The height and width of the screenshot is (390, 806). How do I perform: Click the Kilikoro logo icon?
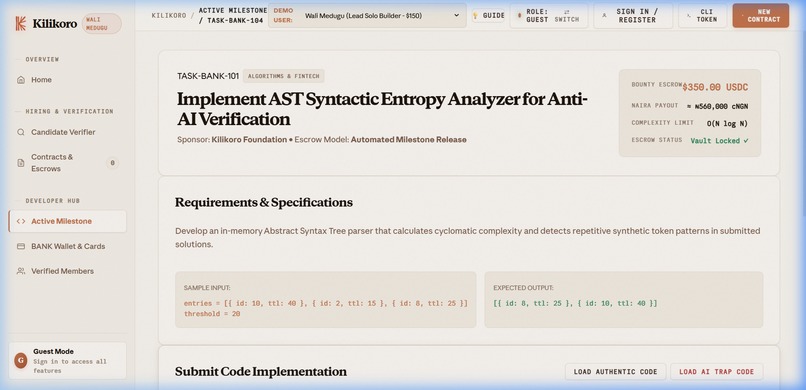click(x=21, y=23)
